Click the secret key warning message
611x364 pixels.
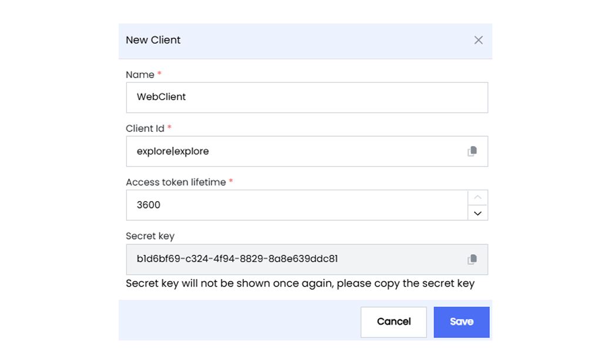[300, 284]
